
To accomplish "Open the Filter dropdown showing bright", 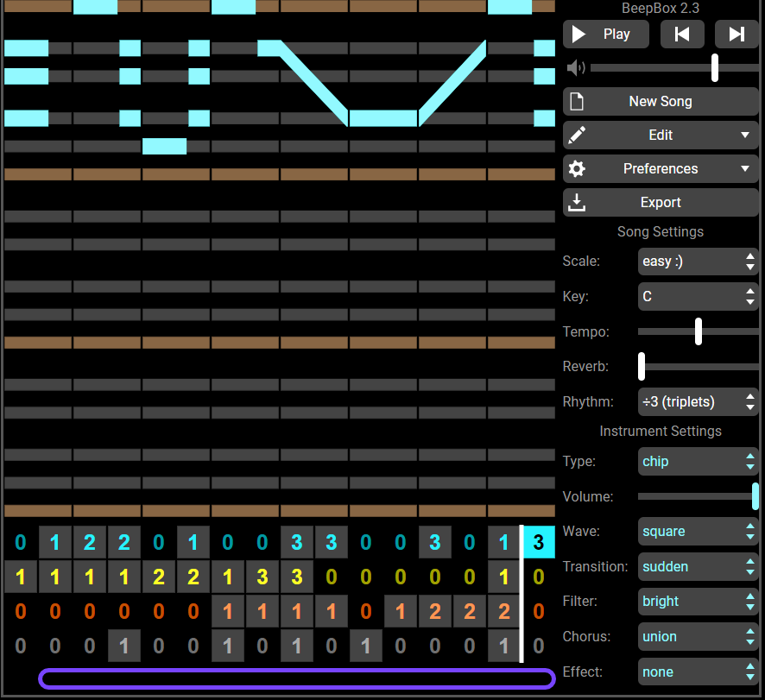I will coord(698,602).
